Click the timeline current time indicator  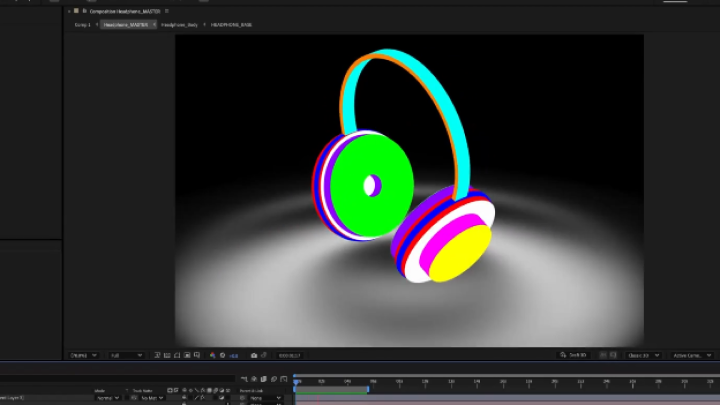(x=296, y=380)
